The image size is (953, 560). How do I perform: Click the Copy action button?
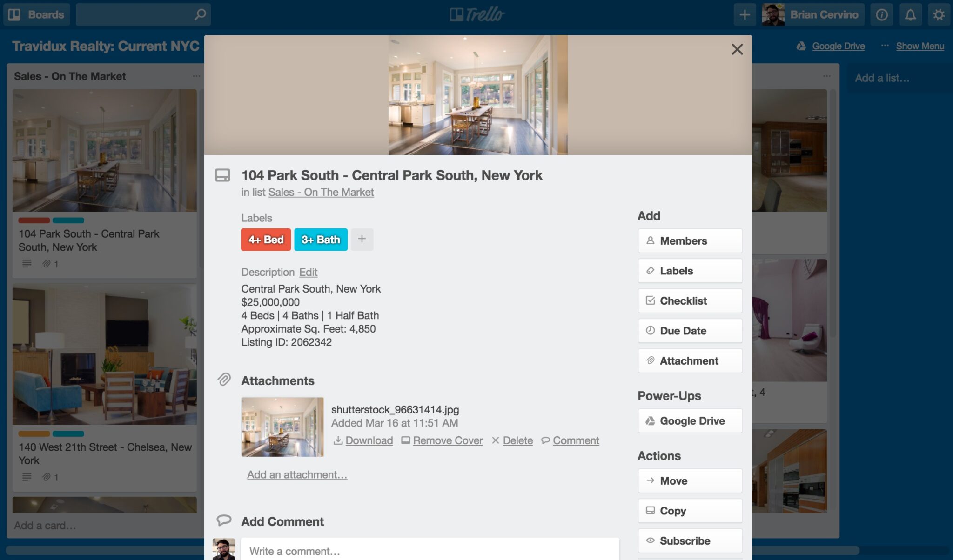point(690,511)
